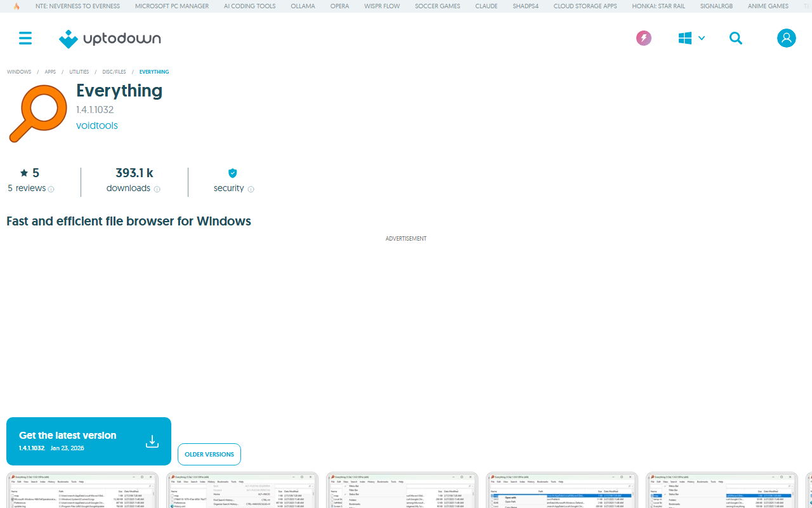Open second screenshot thumbnail with History menu
The image size is (812, 508).
pos(242,490)
